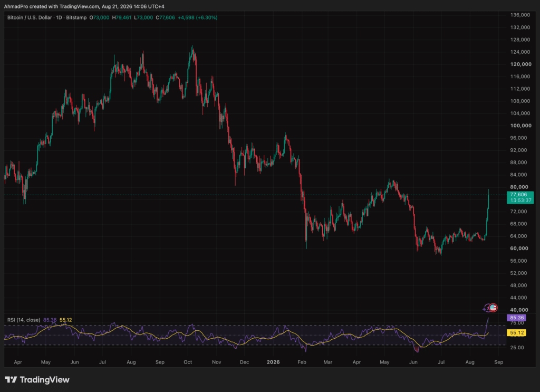The image size is (540, 392).
Task: Click the yellow 55.12 RSI axis label
Action: [x=517, y=333]
